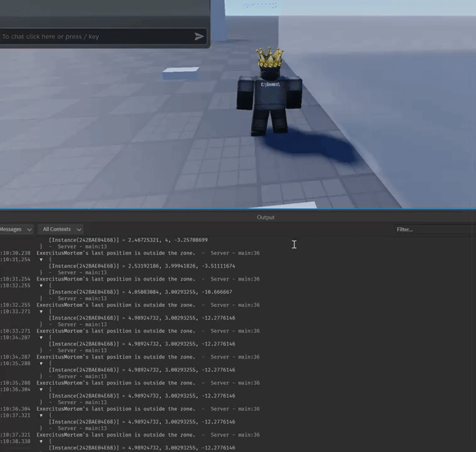Collapse the table logged at 10:35.288
The image size is (476, 452).
(41, 363)
